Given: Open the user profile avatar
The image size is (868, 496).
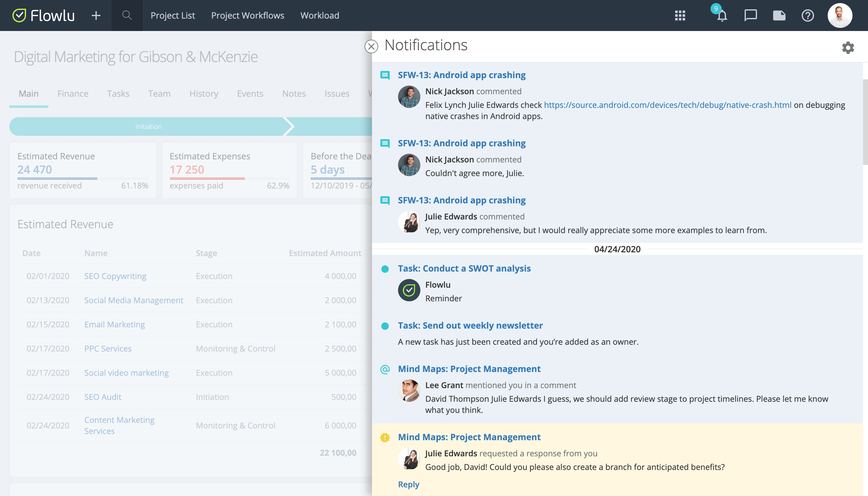Looking at the screenshot, I should (x=840, y=15).
